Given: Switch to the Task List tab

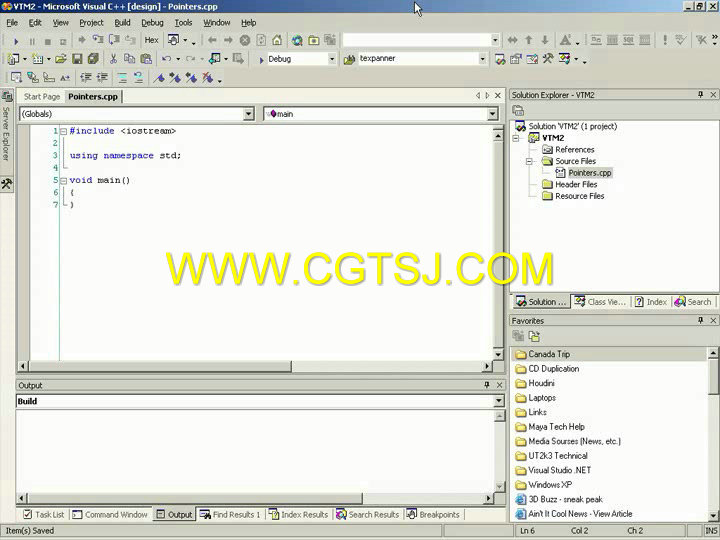Looking at the screenshot, I should [x=44, y=515].
